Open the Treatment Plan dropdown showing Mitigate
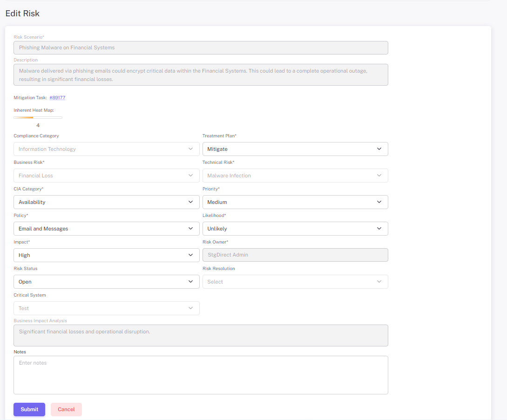507x420 pixels. (295, 149)
